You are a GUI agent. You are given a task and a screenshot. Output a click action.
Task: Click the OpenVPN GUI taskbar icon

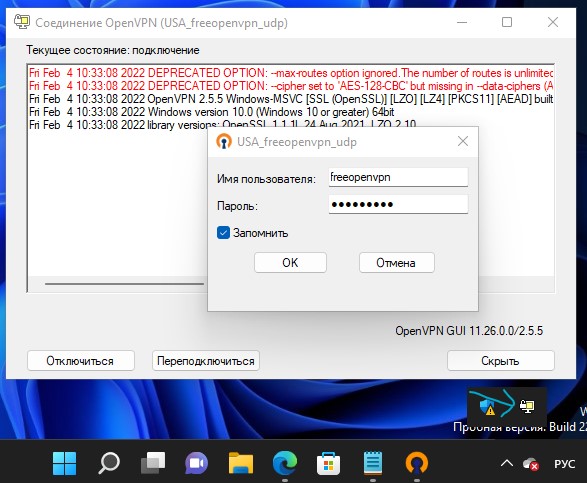pos(417,463)
